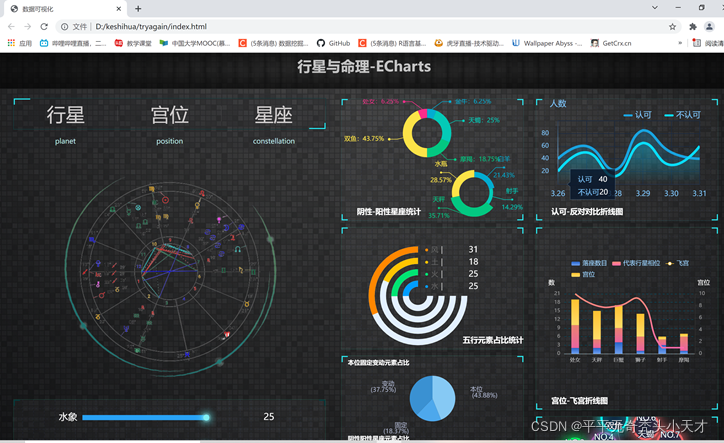Open the 哔哩哔哩直播 bookmark
The width and height of the screenshot is (724, 443).
click(x=73, y=43)
